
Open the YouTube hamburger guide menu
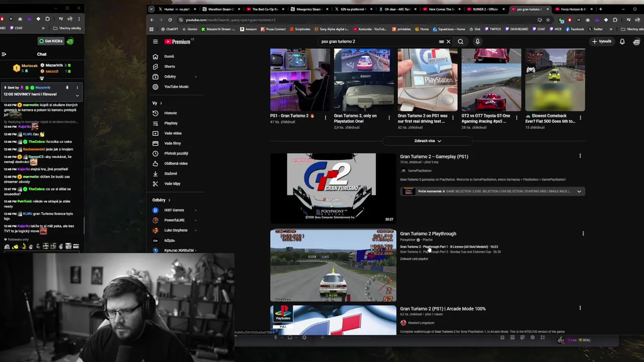tap(155, 42)
